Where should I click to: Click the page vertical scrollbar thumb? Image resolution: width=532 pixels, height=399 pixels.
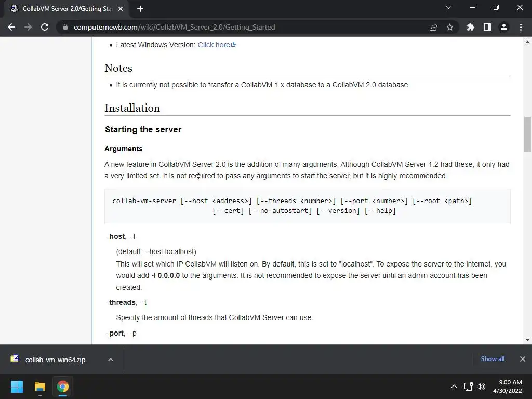[527, 134]
